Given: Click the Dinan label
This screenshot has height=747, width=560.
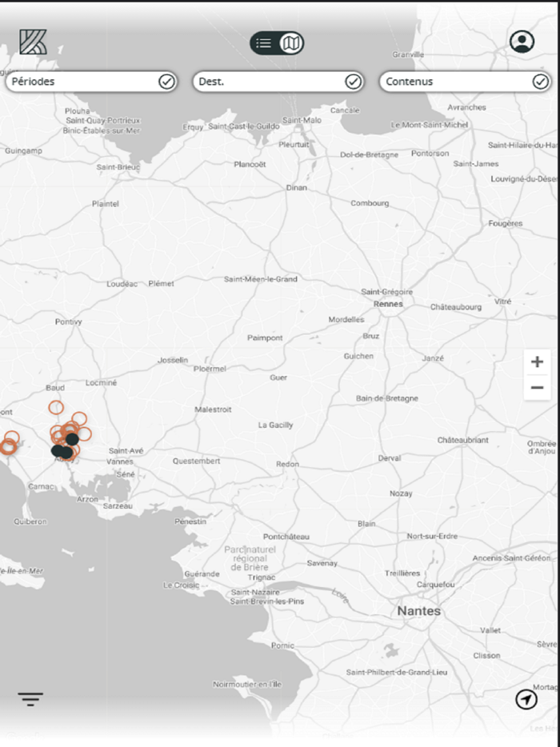Looking at the screenshot, I should tap(297, 188).
